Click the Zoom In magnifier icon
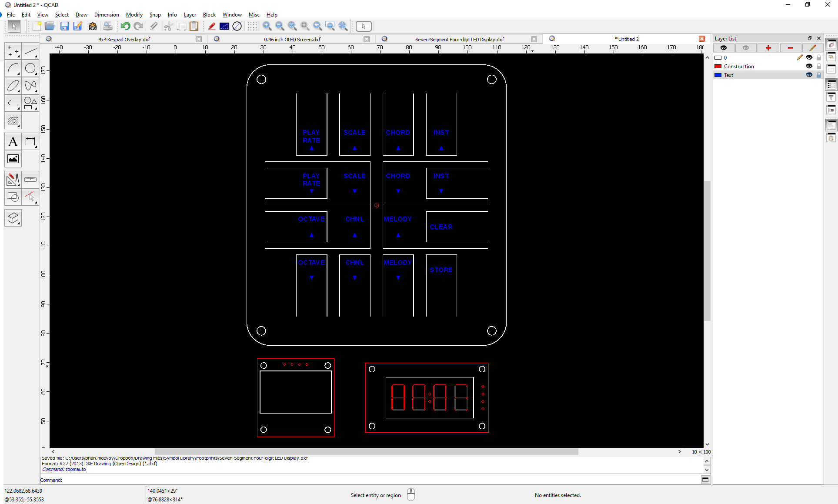838x504 pixels. [x=267, y=27]
